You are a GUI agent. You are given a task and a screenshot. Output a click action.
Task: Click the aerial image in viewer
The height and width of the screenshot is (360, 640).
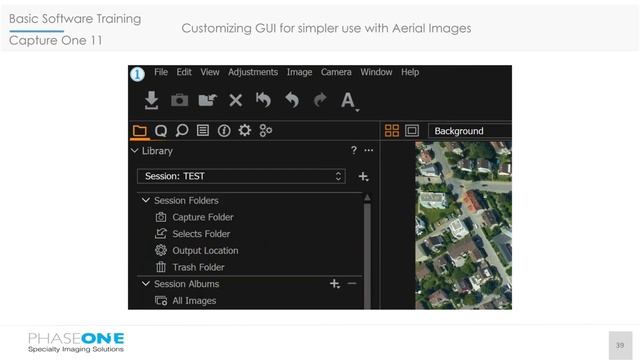[463, 225]
